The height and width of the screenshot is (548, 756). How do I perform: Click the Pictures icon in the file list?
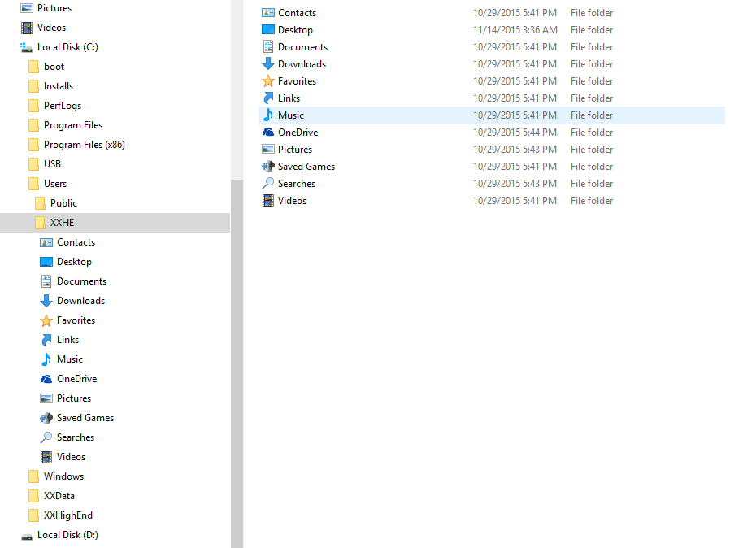point(268,149)
